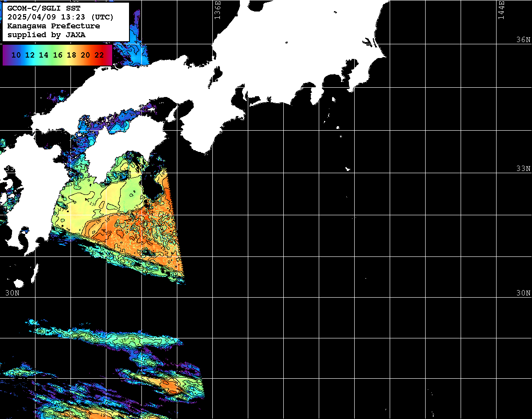Image resolution: width=532 pixels, height=419 pixels.
Task: Click the '144E' longitude label
Action: (501, 10)
